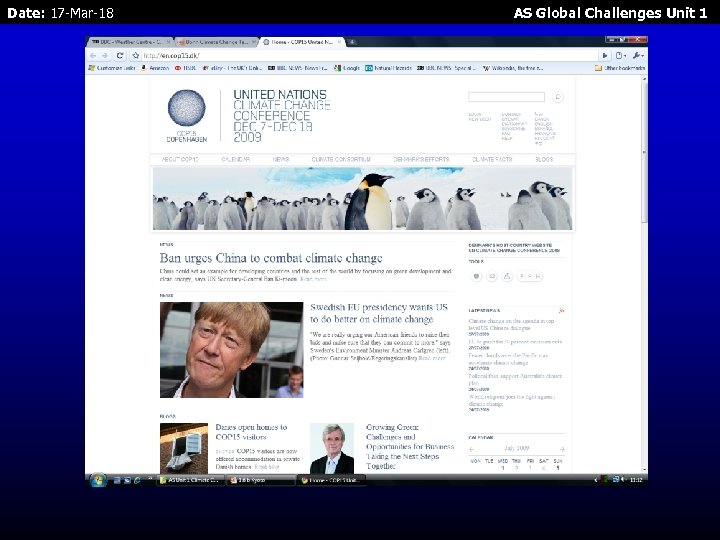Close the Bonn Climate Change tab
This screenshot has width=720, height=540.
click(x=253, y=42)
